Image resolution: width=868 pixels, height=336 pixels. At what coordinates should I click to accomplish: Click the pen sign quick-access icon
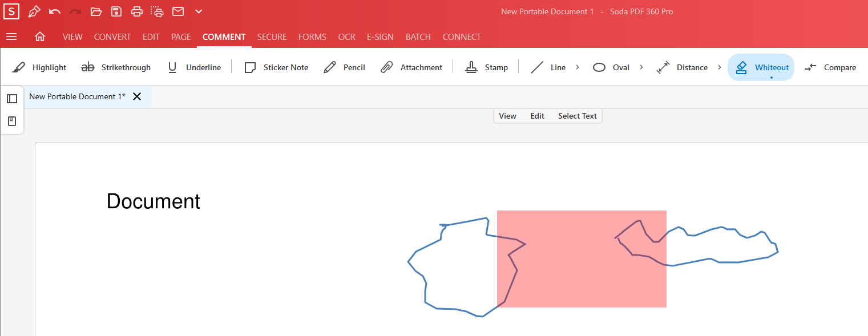(34, 11)
